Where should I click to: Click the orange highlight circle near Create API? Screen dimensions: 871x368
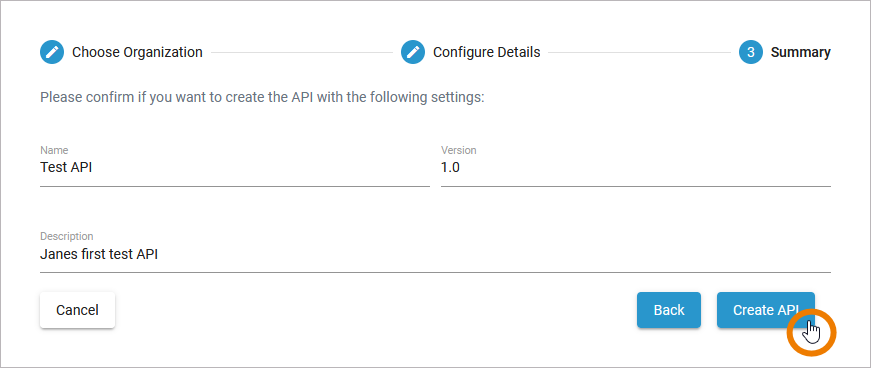coord(812,332)
